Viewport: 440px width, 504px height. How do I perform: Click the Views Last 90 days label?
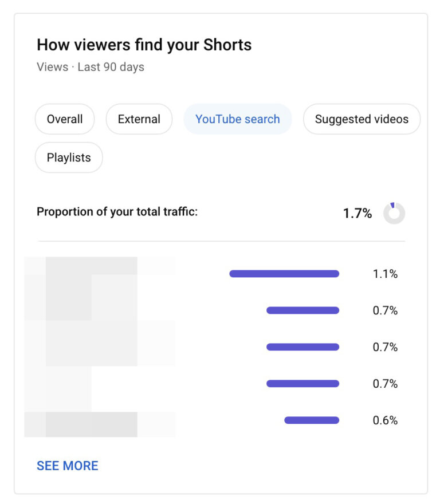[x=91, y=67]
